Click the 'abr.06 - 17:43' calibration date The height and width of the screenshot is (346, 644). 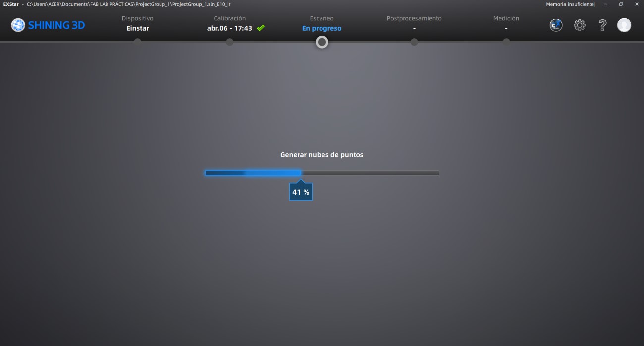(229, 28)
